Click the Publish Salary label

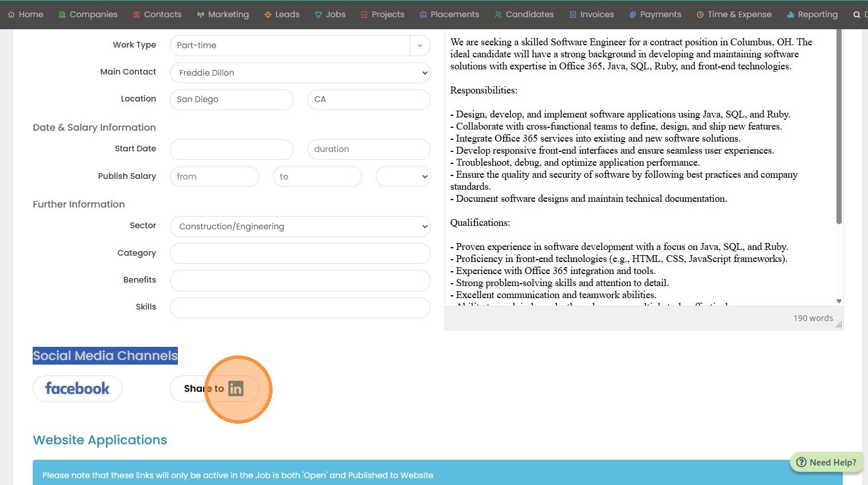tap(127, 176)
